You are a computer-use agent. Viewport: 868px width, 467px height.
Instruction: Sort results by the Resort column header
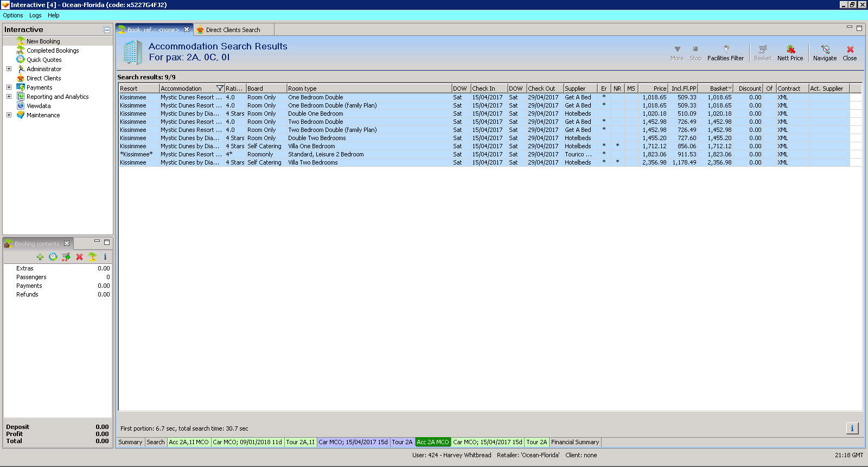[x=139, y=89]
